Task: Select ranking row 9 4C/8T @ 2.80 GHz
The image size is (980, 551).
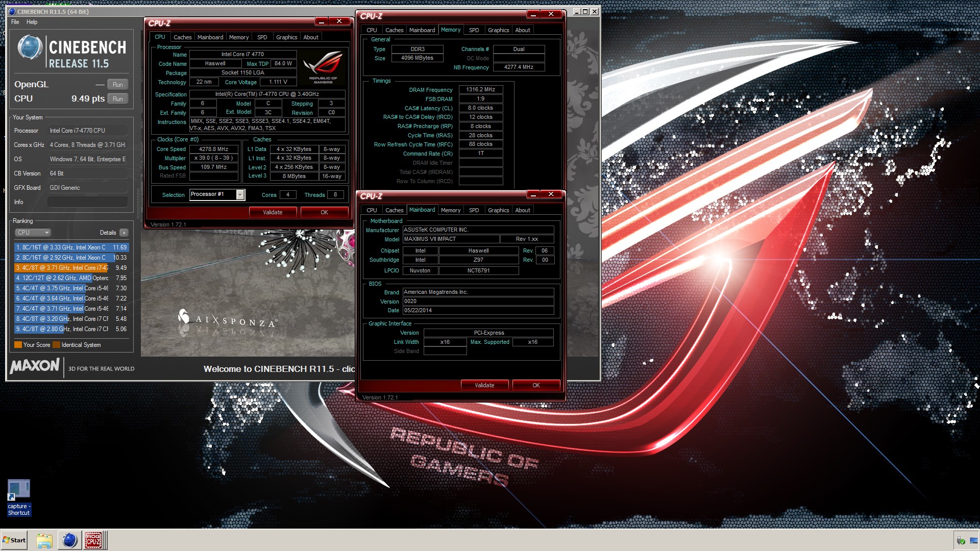Action: point(71,329)
